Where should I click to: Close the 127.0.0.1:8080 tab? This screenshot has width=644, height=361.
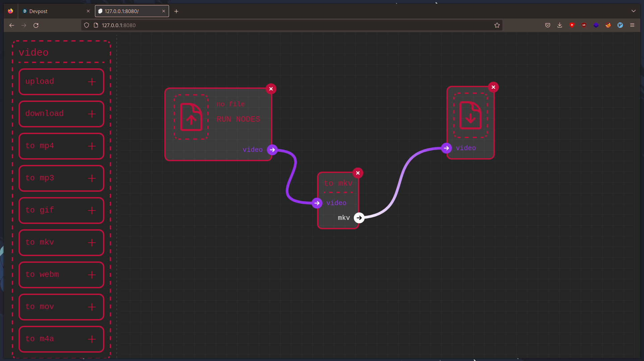pos(164,11)
